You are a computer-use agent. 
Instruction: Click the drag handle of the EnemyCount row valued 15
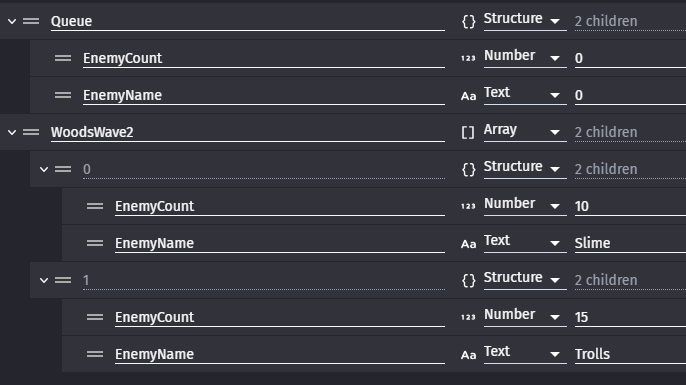95,317
